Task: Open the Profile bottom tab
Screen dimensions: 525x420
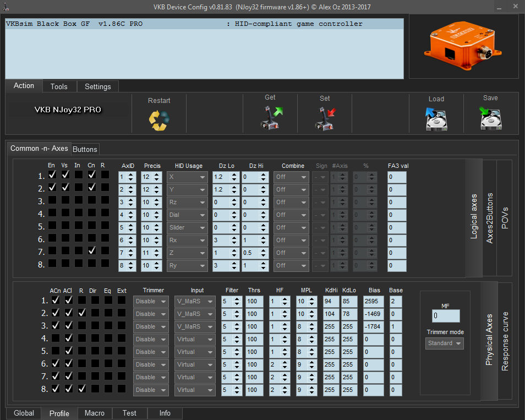Action: [x=59, y=413]
